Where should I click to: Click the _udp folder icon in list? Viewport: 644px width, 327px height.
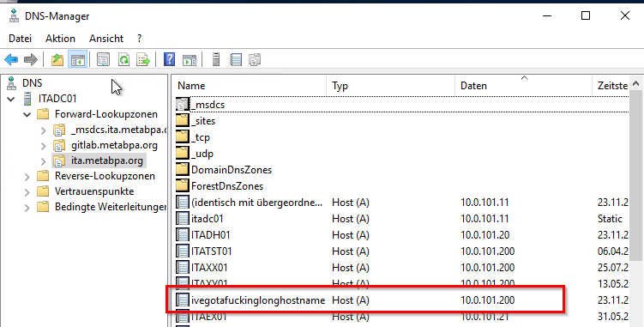pyautogui.click(x=183, y=154)
